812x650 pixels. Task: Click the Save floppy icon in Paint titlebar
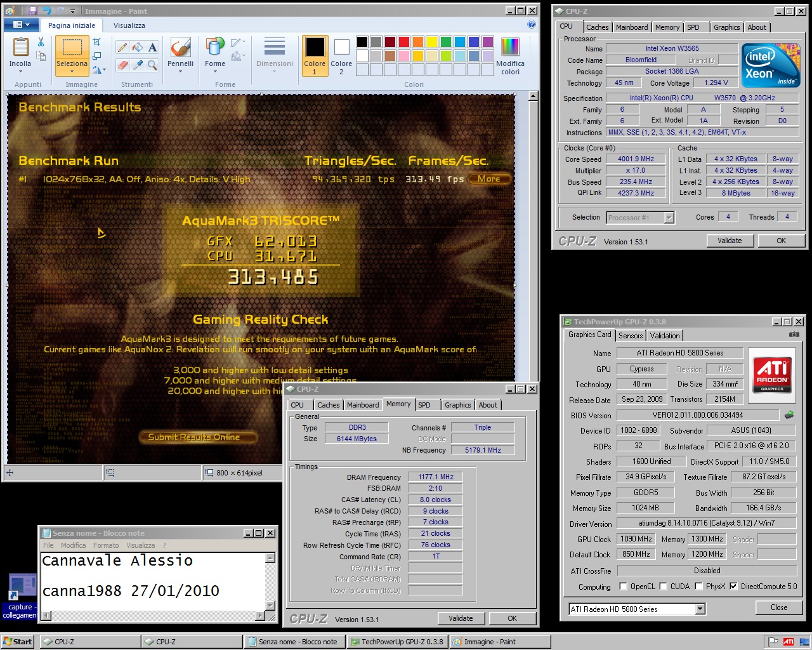click(x=32, y=11)
